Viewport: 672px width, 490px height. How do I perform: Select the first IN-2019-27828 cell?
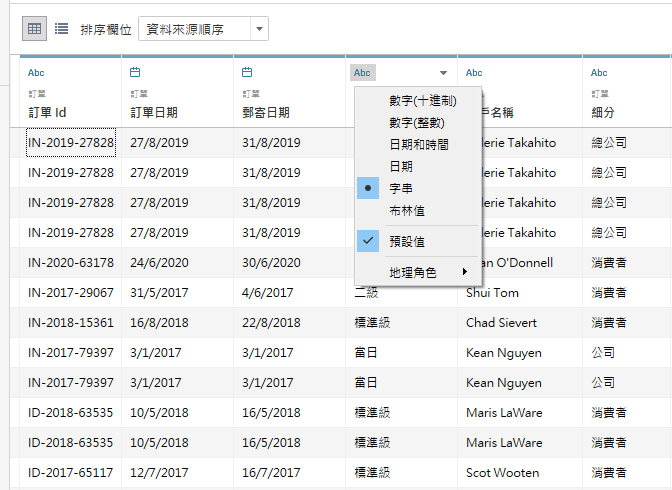click(x=70, y=143)
